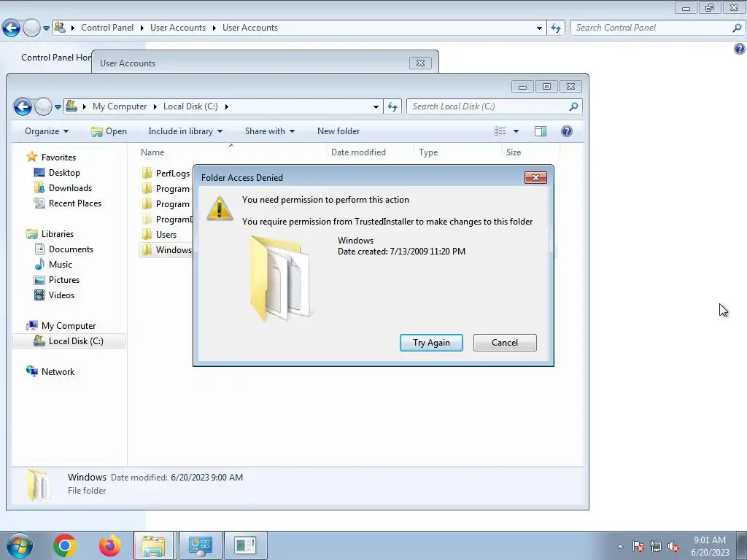Screen dimensions: 747x560
Task: Go back in the Control Panel window
Action: pos(11,28)
